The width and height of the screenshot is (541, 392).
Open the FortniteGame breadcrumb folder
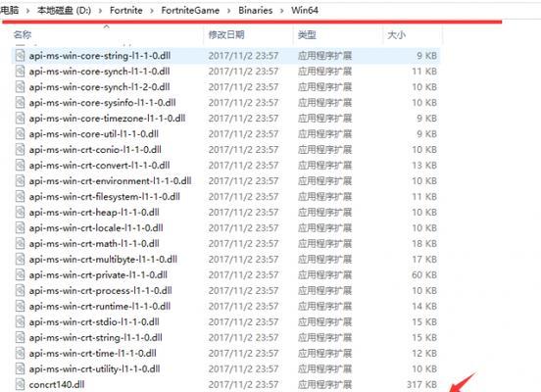190,11
